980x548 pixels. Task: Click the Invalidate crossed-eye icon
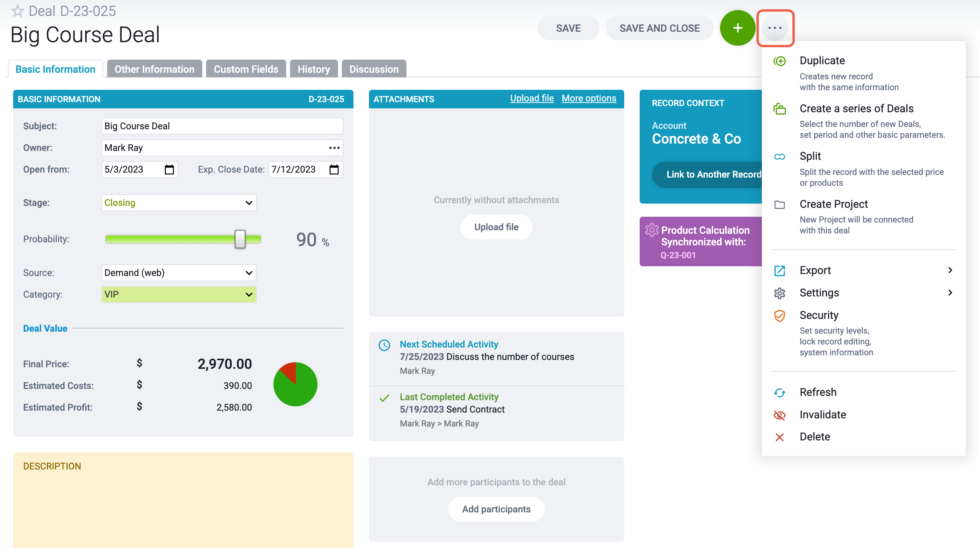coord(780,415)
